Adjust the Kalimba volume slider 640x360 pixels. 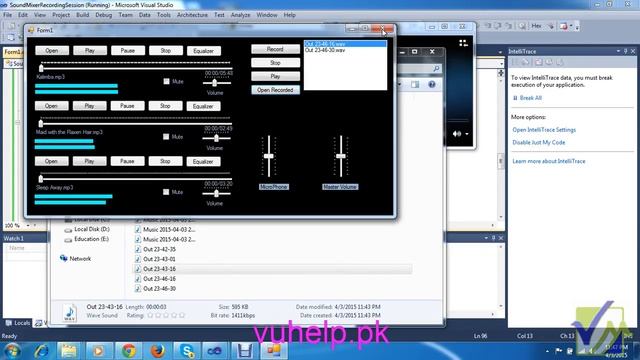tap(215, 83)
